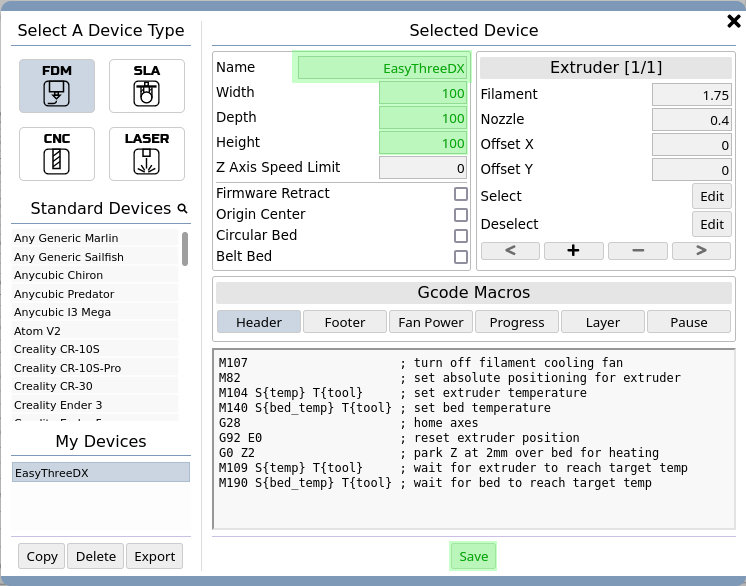Select the FDM device type
The image size is (746, 586).
pyautogui.click(x=57, y=86)
